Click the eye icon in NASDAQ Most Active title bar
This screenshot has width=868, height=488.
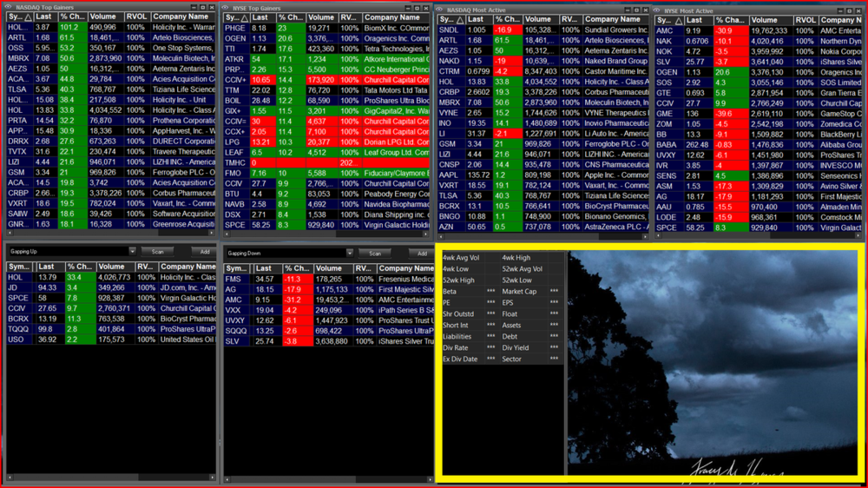coord(439,10)
